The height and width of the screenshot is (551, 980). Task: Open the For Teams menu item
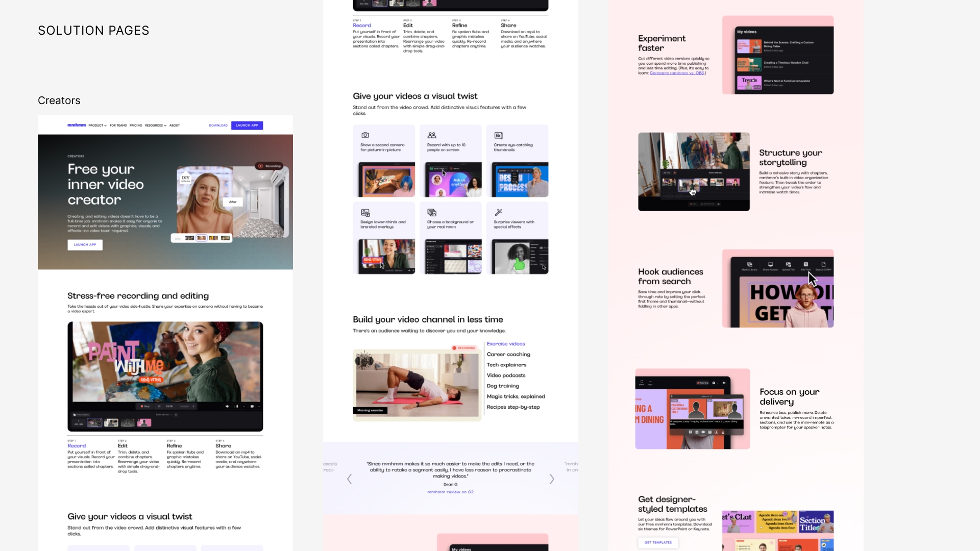tap(118, 126)
